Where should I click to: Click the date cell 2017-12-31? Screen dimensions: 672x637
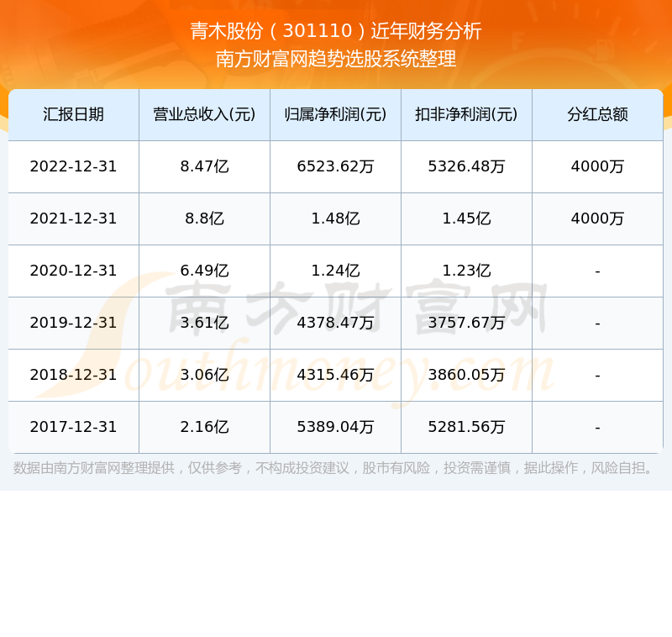[73, 428]
